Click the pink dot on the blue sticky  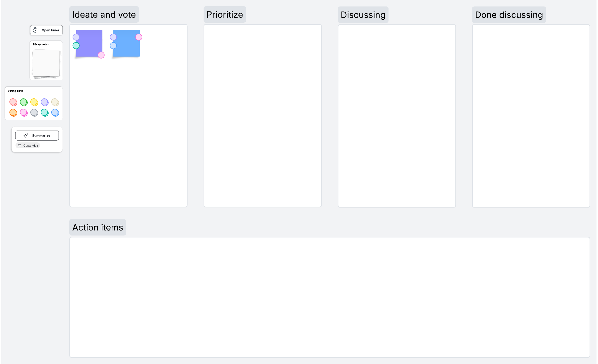[x=139, y=37]
